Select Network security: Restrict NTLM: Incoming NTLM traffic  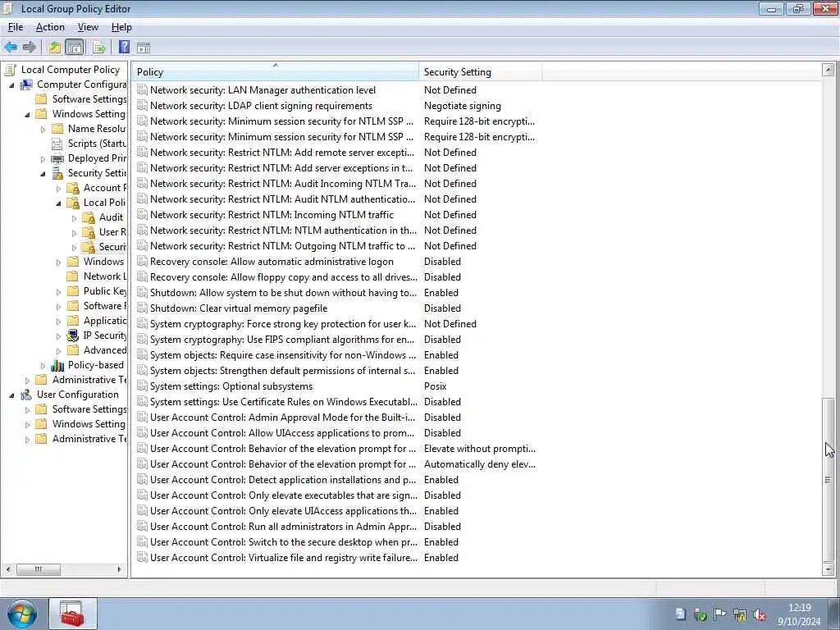click(x=272, y=215)
